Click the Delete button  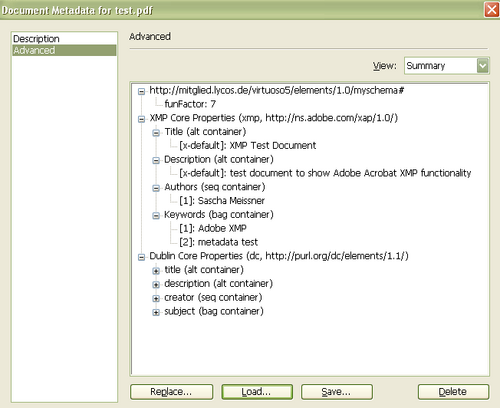pos(453,392)
